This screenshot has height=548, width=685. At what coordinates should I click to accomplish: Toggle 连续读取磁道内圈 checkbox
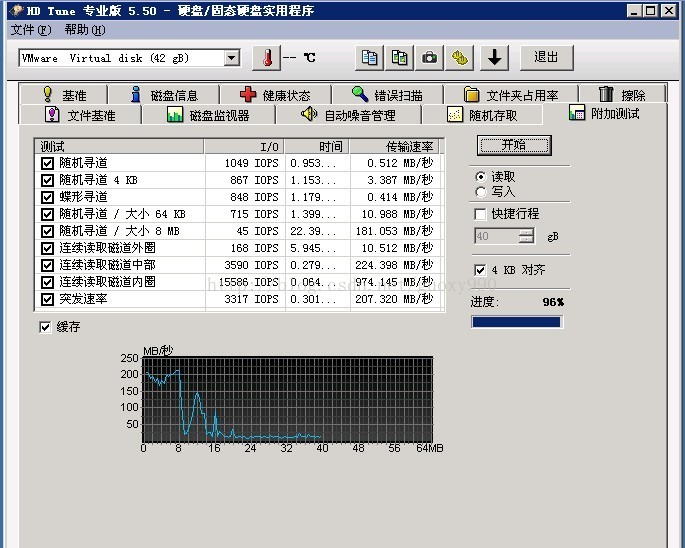(x=47, y=283)
